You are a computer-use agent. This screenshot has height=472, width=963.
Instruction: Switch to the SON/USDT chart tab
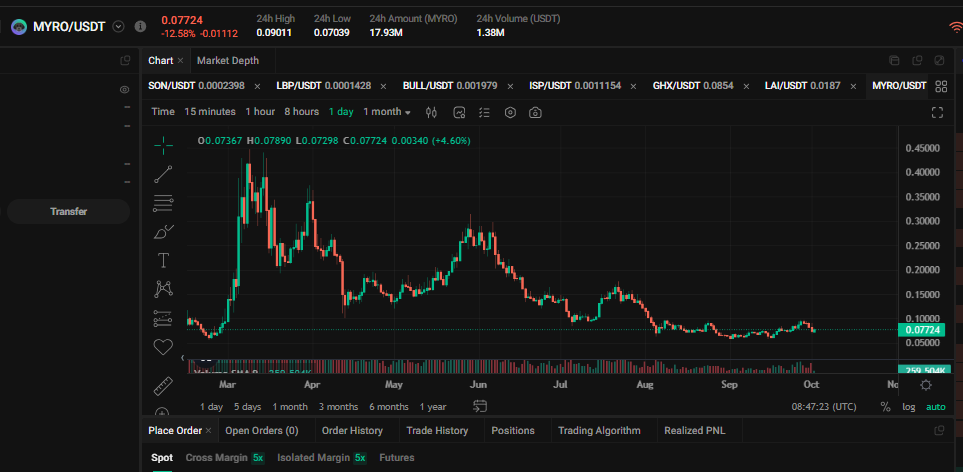coord(197,85)
